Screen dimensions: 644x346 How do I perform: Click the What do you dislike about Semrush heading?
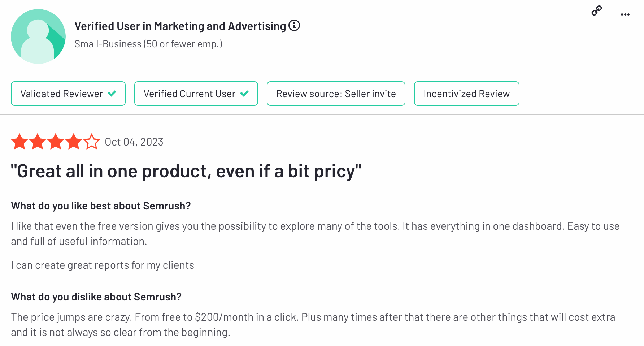96,297
